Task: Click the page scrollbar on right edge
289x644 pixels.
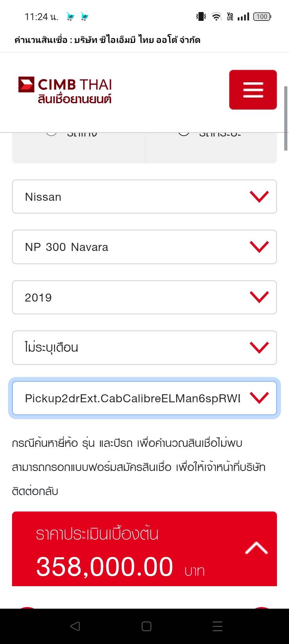Action: click(286, 118)
